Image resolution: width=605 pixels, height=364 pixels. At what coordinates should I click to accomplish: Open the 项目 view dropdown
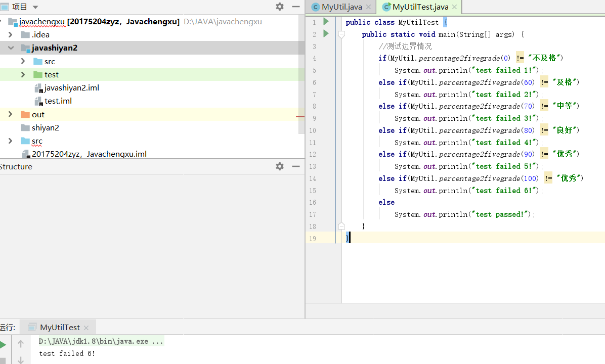pos(35,7)
